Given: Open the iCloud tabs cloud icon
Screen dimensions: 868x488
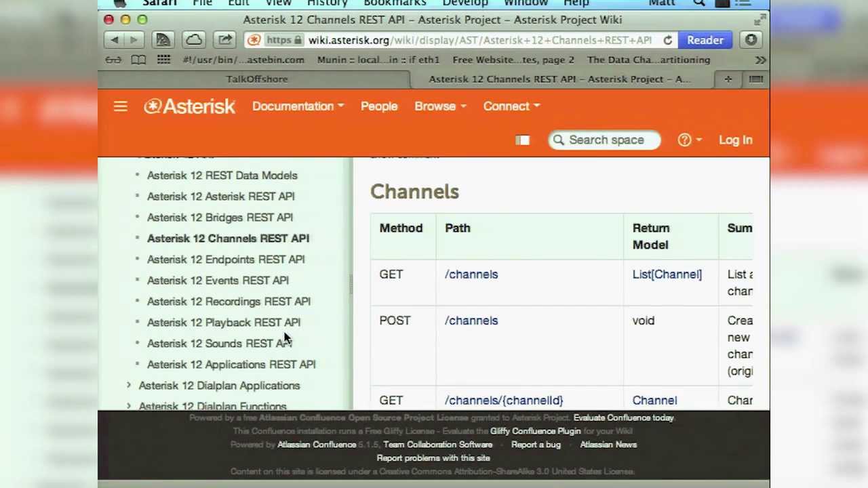Looking at the screenshot, I should [194, 40].
